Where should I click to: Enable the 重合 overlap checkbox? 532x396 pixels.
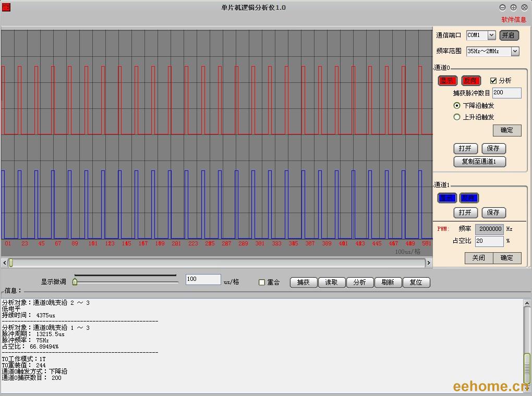point(262,282)
